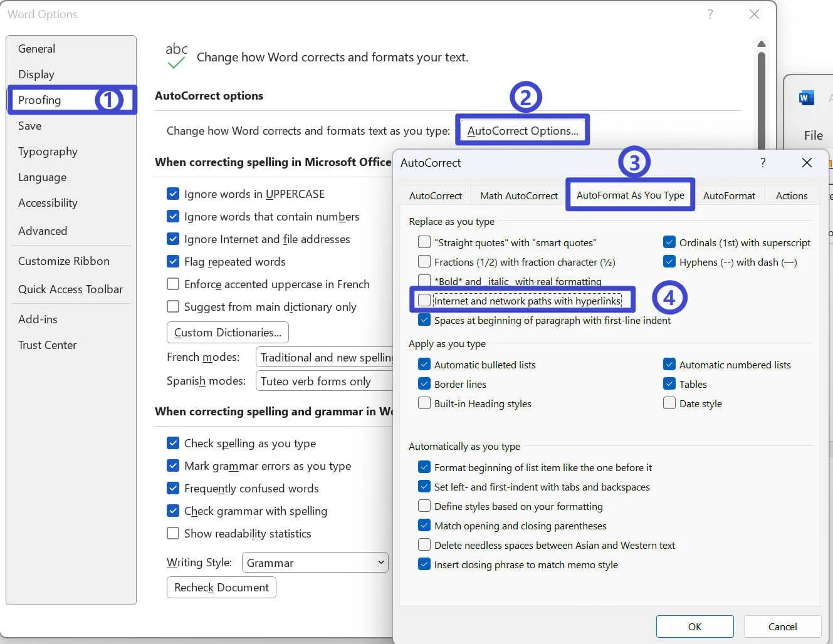833x644 pixels.
Task: Open the Typography category
Action: [x=71, y=151]
